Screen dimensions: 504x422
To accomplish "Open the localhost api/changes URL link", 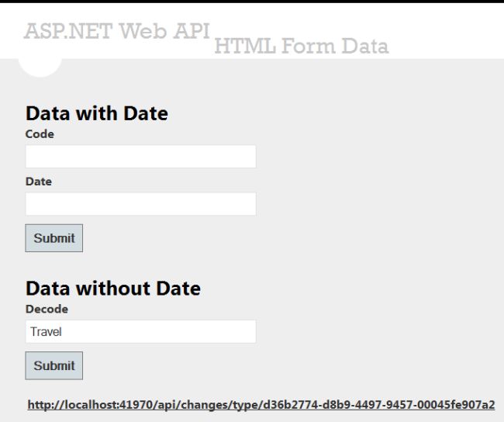I will point(261,405).
